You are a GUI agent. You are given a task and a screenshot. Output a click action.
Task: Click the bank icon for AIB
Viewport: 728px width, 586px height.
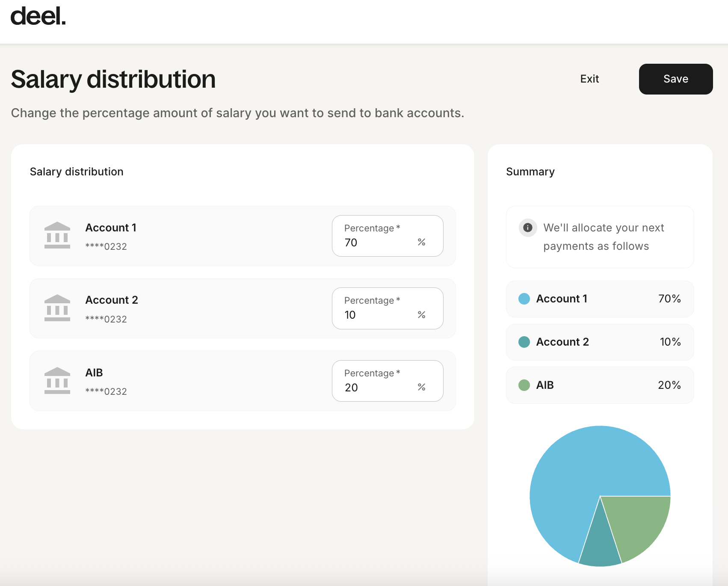[x=57, y=381]
